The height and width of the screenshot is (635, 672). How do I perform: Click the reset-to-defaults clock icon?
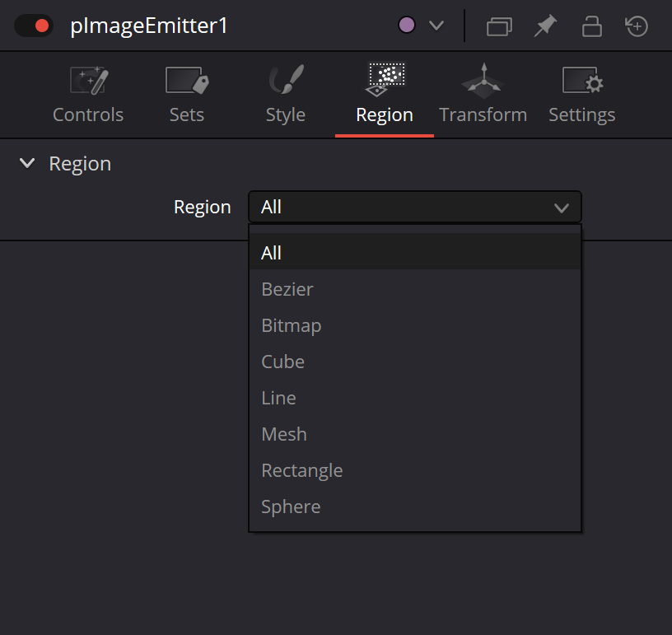[x=637, y=26]
